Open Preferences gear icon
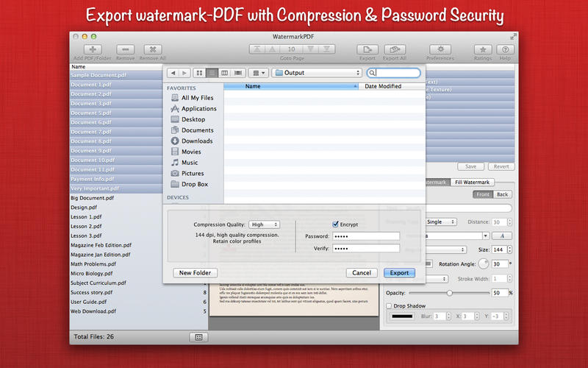 [440, 49]
